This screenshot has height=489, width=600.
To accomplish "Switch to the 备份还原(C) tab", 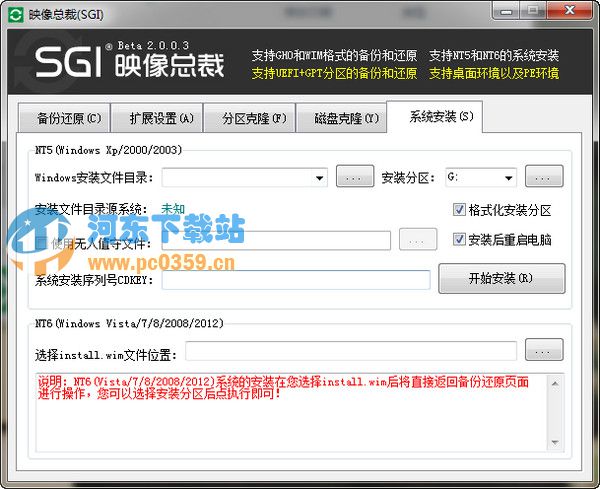I will 64,118.
